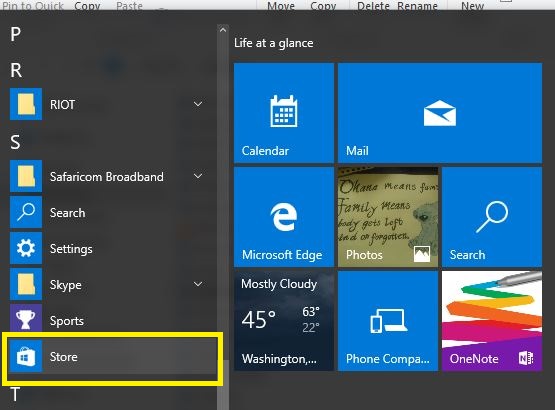The width and height of the screenshot is (555, 410).
Task: Expand the RIOT folder chevron
Action: click(198, 104)
